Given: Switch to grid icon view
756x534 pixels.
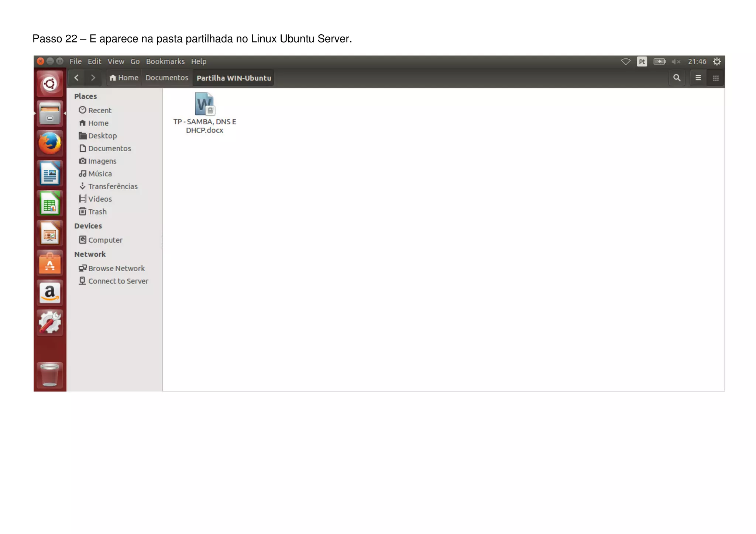Looking at the screenshot, I should [715, 78].
